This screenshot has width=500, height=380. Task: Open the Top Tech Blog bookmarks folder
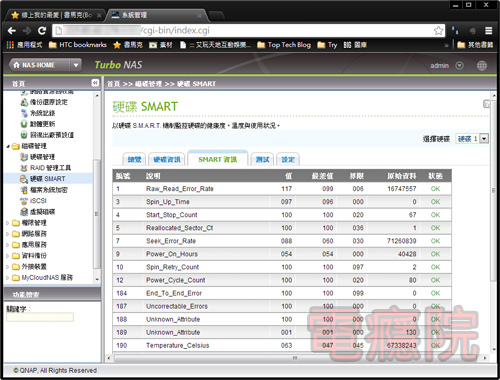point(284,45)
